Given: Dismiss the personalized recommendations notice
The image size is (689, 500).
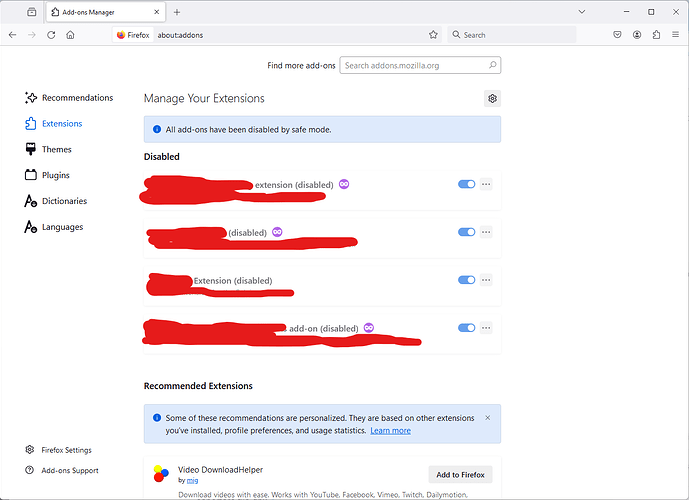Looking at the screenshot, I should [x=487, y=418].
